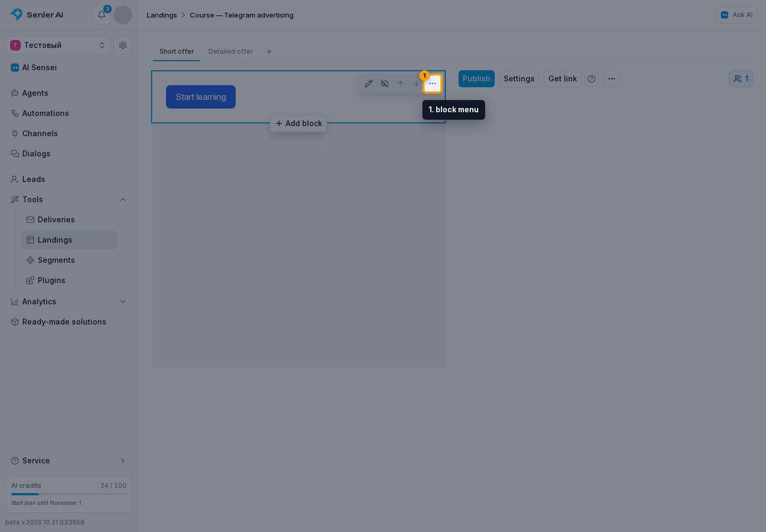Click the Landings breadcrumb link

pyautogui.click(x=162, y=15)
